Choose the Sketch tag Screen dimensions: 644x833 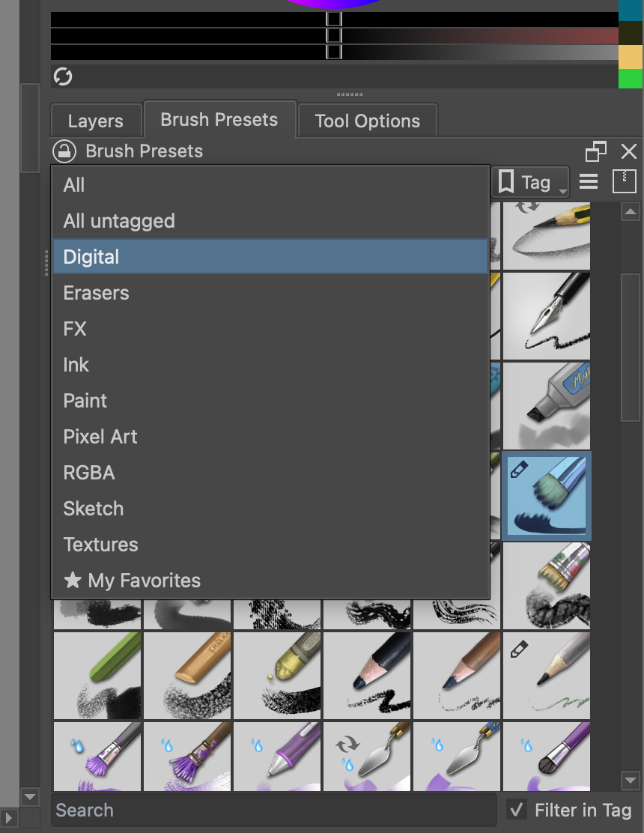point(270,509)
